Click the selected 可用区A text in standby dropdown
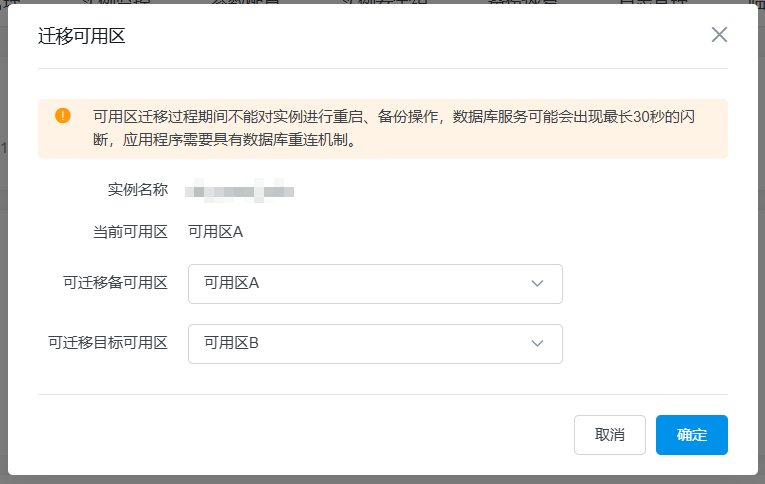Screen dimensions: 765x484 click(231, 284)
